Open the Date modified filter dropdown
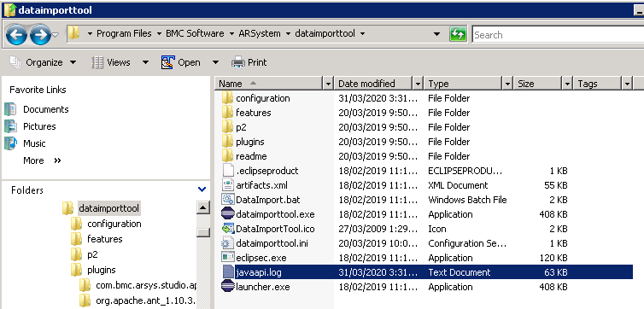 point(419,84)
